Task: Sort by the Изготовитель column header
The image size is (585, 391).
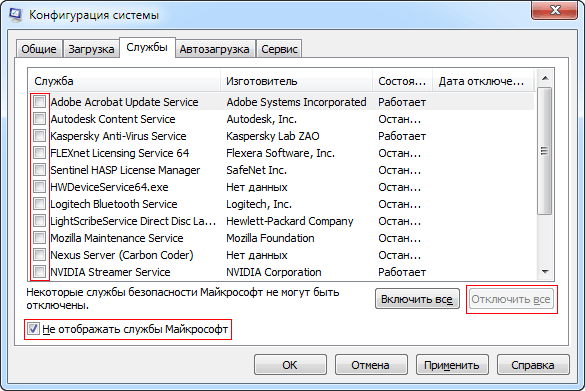Action: click(297, 81)
